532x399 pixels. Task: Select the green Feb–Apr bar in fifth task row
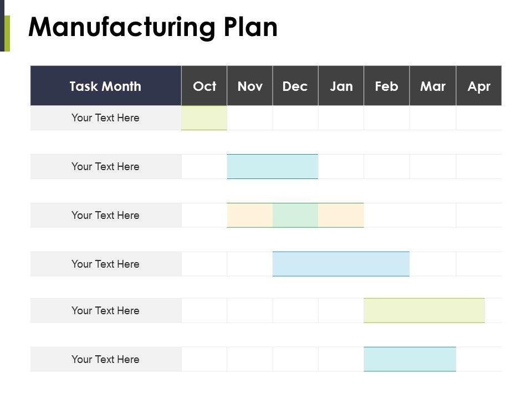coord(424,310)
